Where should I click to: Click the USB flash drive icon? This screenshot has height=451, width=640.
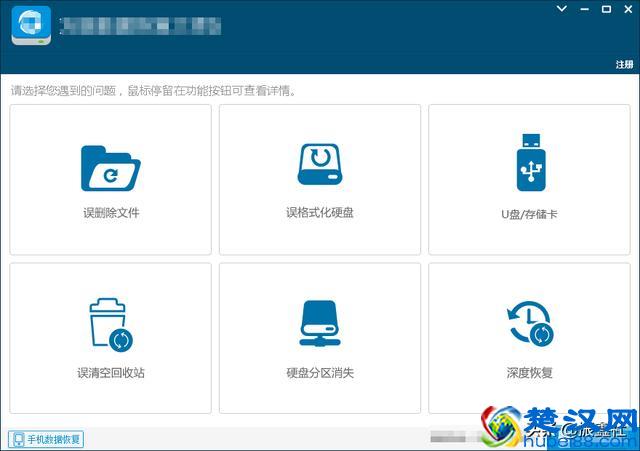(529, 163)
